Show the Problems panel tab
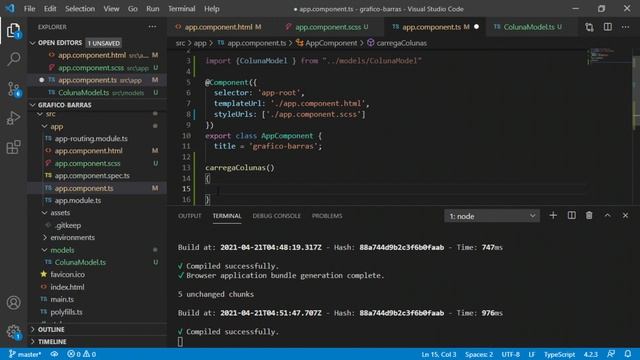Image resolution: width=640 pixels, height=360 pixels. [x=327, y=216]
